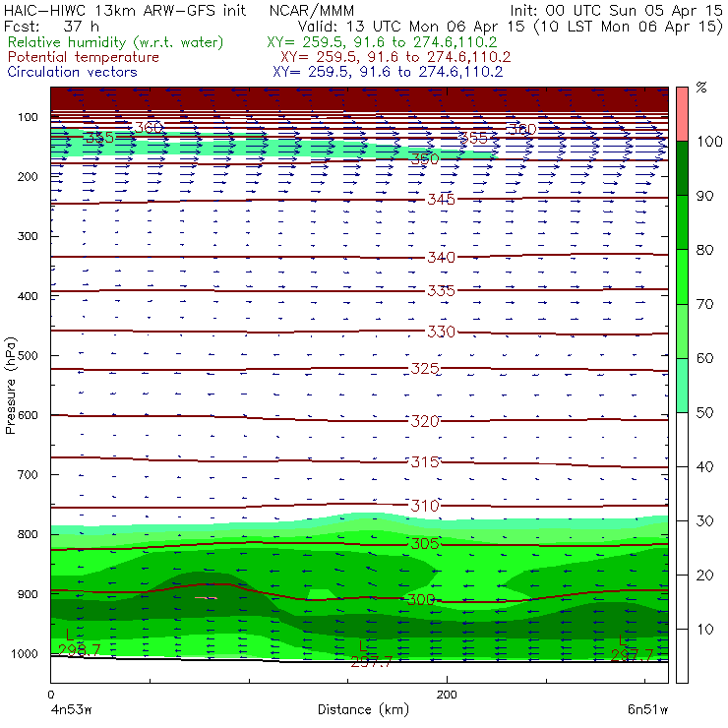Screen dimensions: 728x728
Task: Click the green 'Relative humidity (w.r.t. water)' legend
Action: point(116,42)
